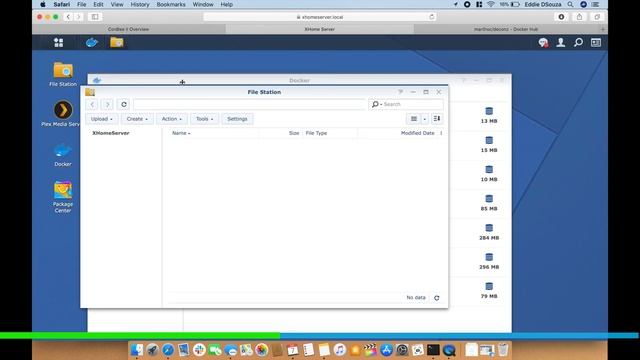This screenshot has height=360, width=640.
Task: Open the File Station sort options icon
Action: point(437,119)
